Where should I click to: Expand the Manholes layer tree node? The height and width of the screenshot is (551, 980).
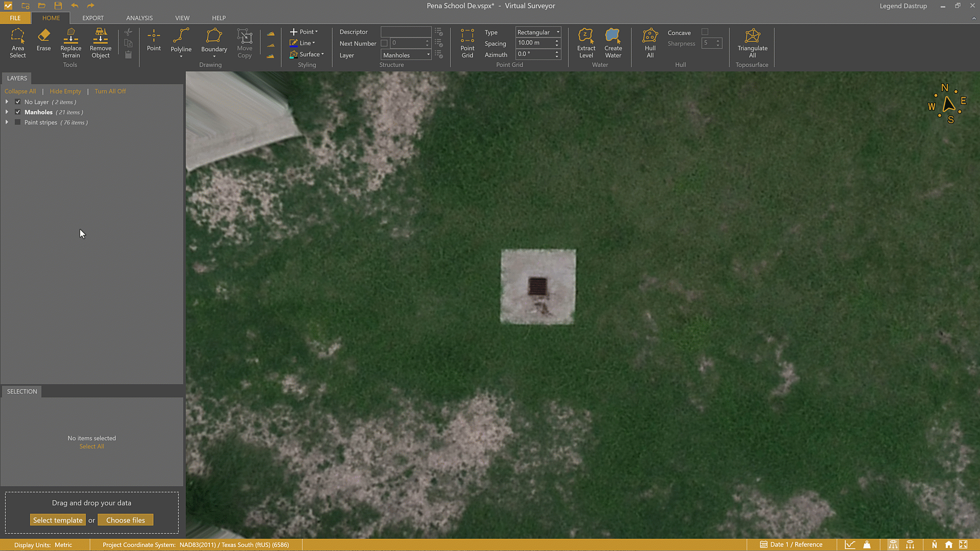tap(7, 112)
